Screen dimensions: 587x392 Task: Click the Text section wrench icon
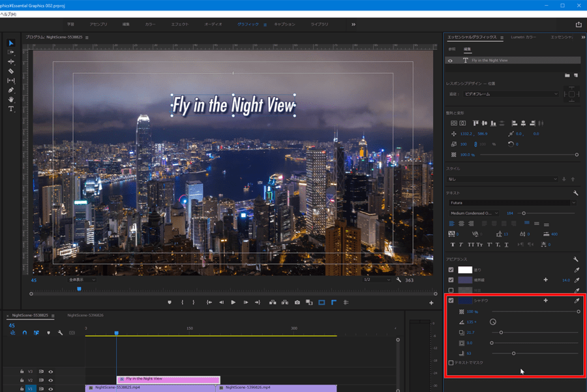pos(576,193)
